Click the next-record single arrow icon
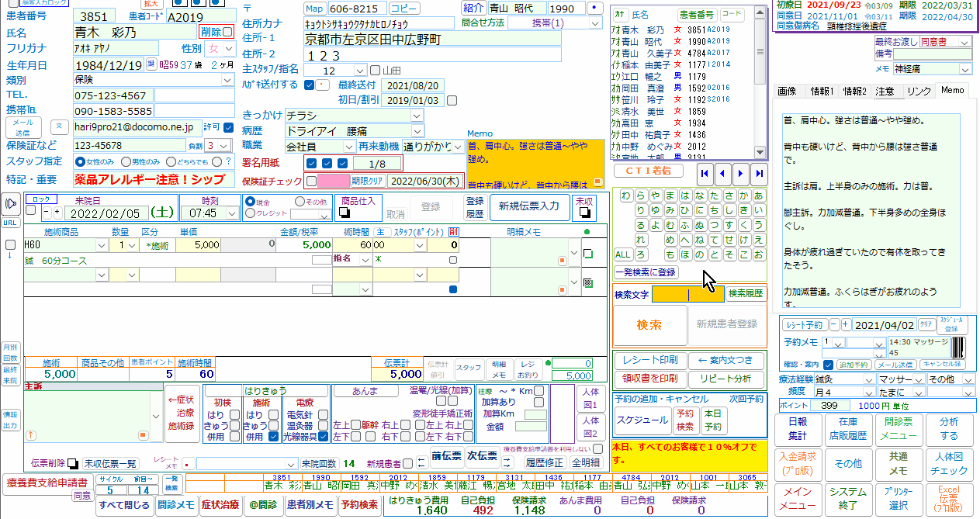The image size is (980, 519). tap(741, 172)
